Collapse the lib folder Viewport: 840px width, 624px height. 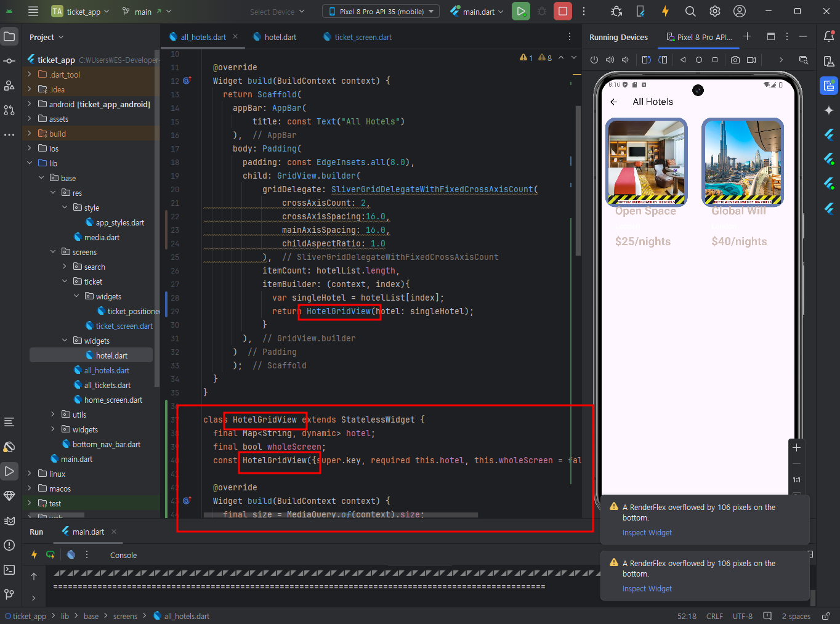pos(30,163)
